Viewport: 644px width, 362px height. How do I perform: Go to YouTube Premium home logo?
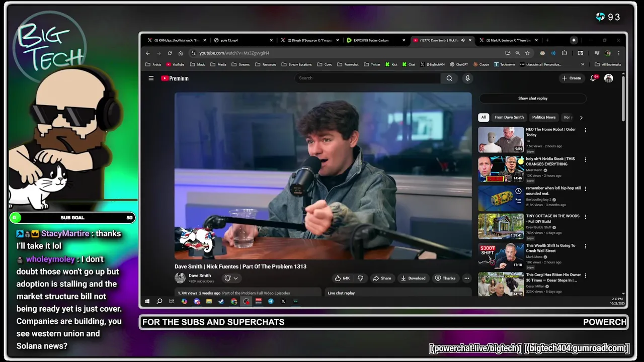(x=175, y=78)
